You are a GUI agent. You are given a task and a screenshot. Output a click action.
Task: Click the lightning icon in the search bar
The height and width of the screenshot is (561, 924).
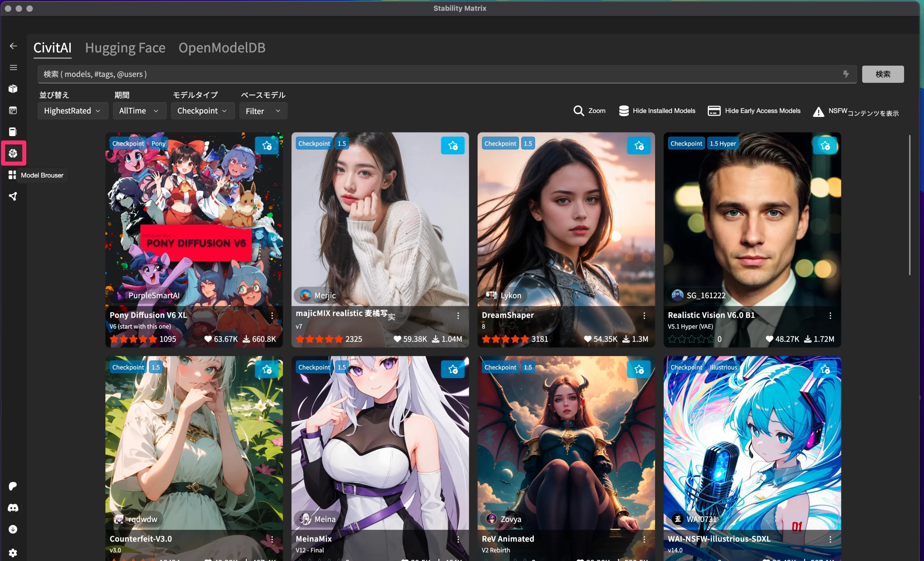tap(846, 74)
